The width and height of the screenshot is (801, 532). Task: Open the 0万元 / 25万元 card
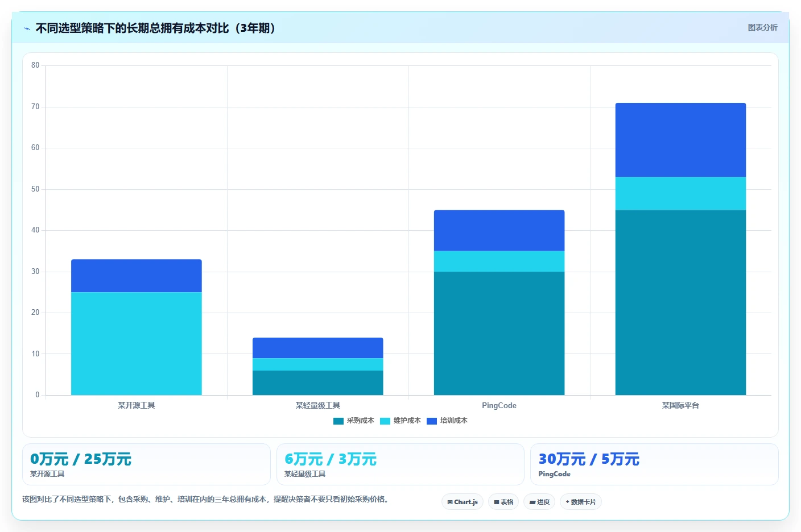146,464
